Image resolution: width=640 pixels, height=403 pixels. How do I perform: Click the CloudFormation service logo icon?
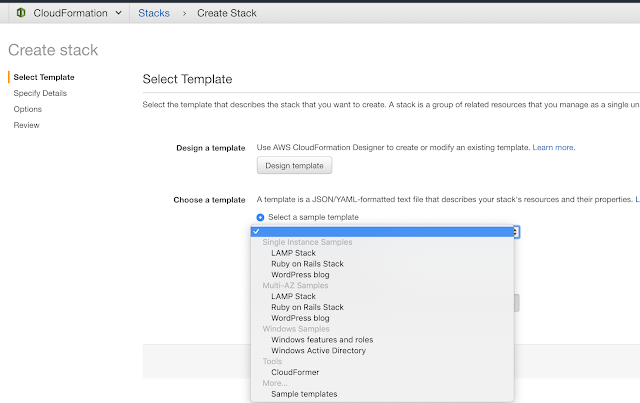pos(21,13)
